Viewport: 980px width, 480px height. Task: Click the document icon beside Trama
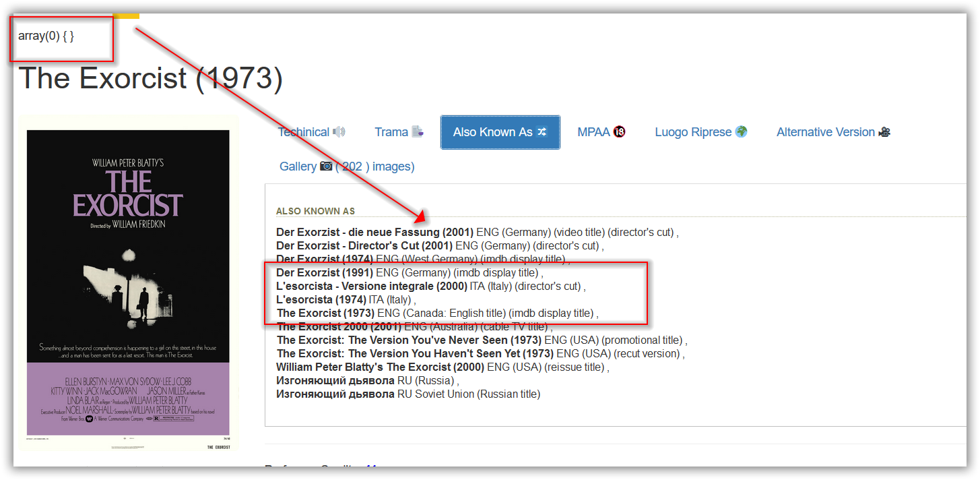coord(418,132)
